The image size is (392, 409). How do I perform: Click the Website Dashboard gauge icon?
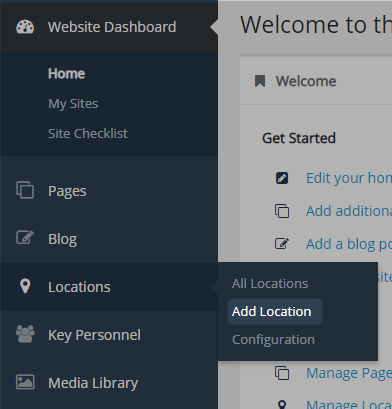pos(25,27)
